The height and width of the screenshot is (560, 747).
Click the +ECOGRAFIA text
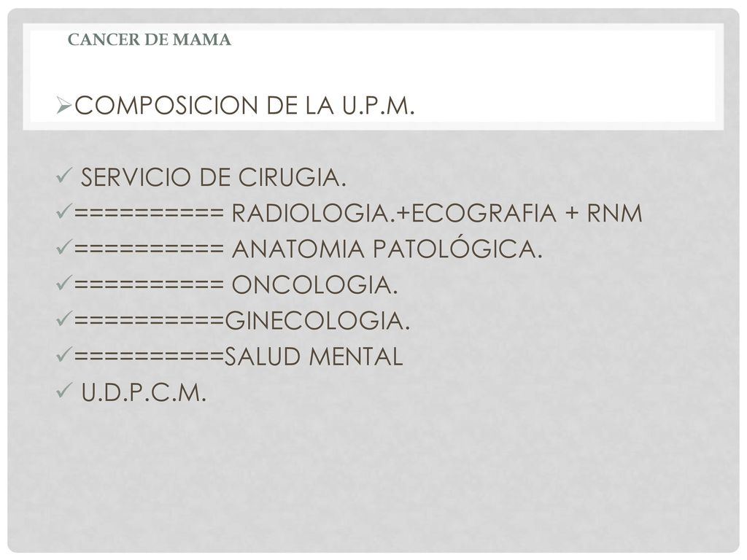[476, 213]
